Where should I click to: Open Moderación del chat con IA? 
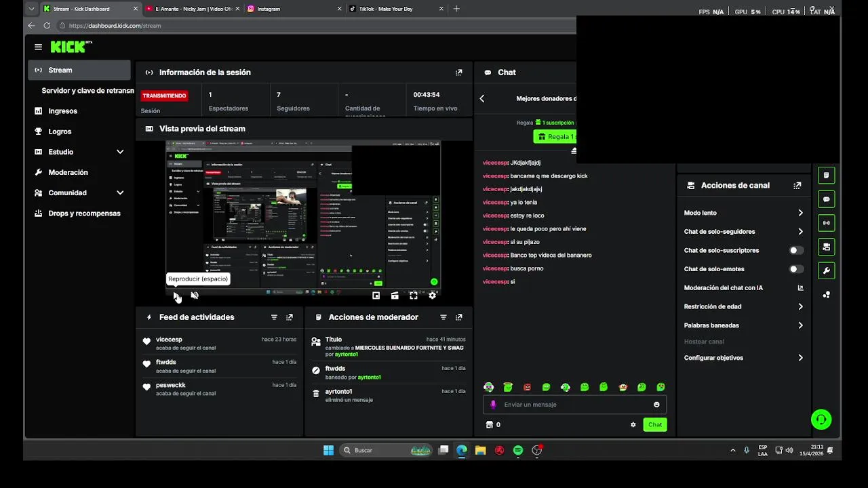tap(744, 288)
